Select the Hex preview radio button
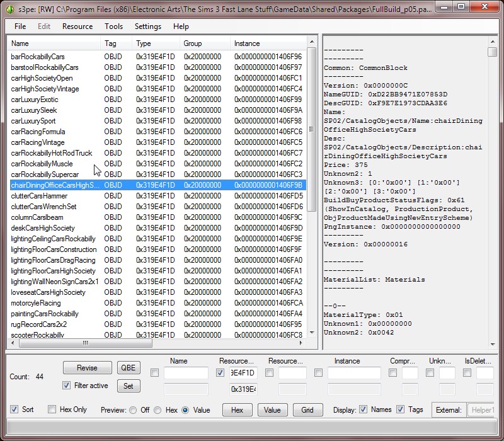 click(x=157, y=410)
